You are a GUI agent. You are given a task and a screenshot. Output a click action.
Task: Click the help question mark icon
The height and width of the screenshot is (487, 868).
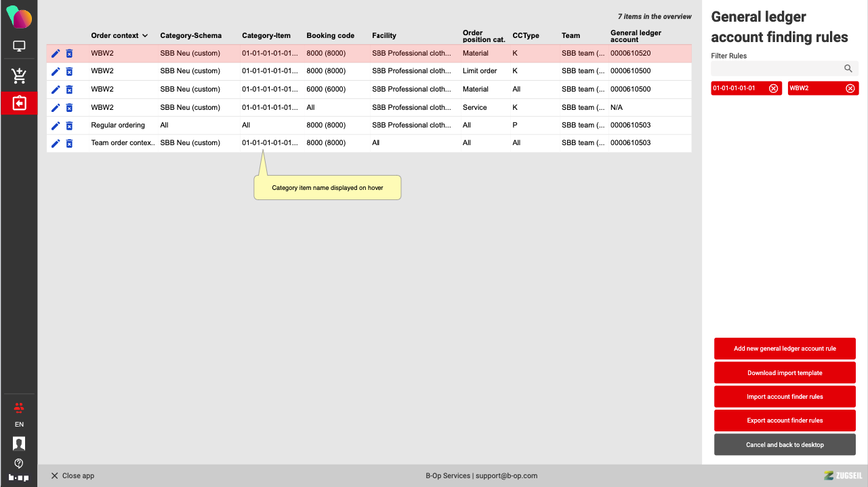click(x=19, y=463)
